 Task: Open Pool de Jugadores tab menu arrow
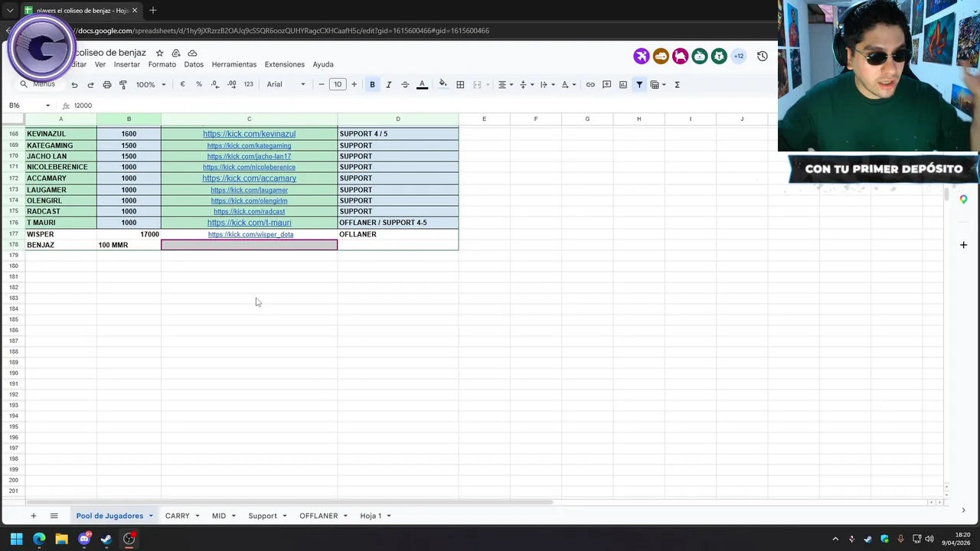(x=151, y=517)
